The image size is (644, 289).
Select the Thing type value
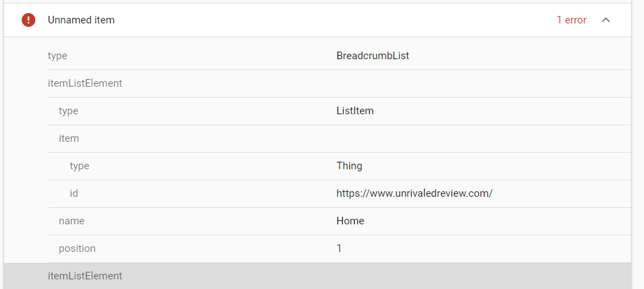tap(349, 166)
